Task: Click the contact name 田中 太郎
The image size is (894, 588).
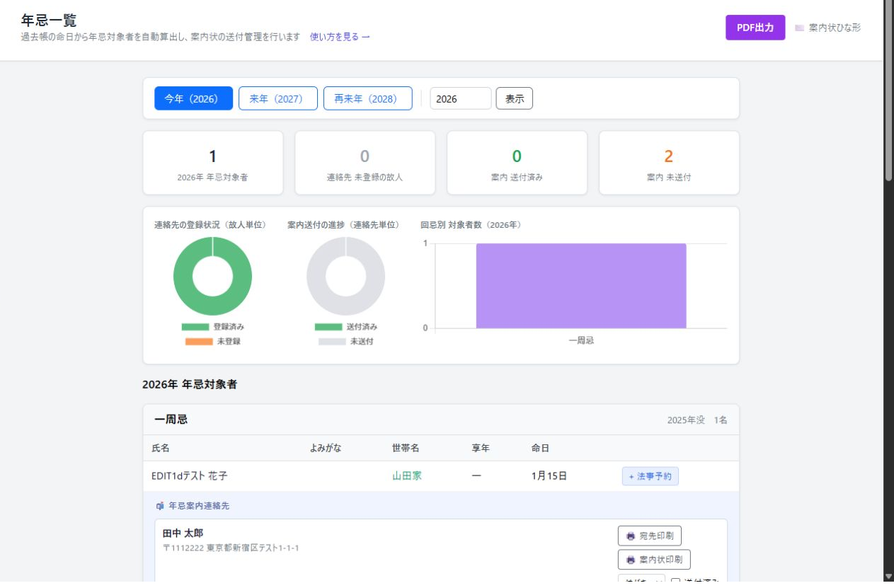Action: click(x=183, y=533)
